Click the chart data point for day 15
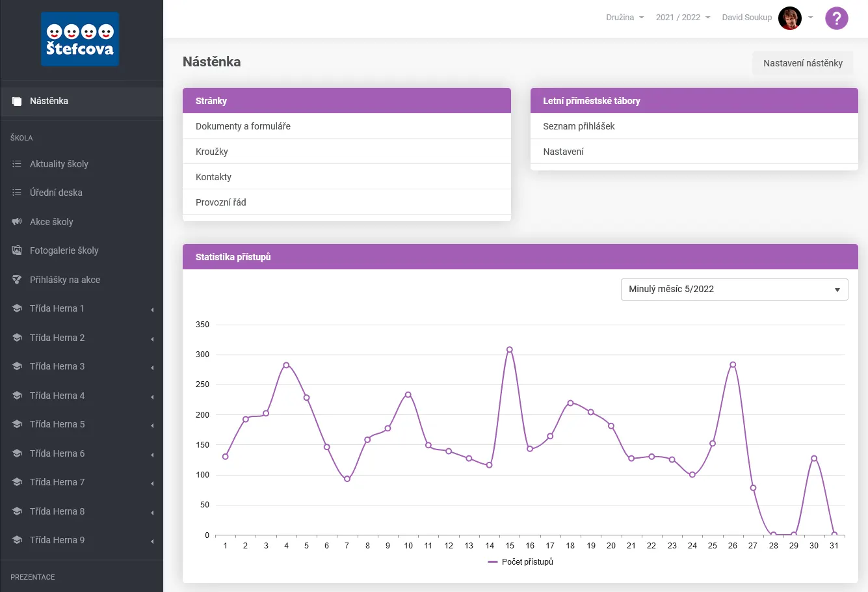 510,350
